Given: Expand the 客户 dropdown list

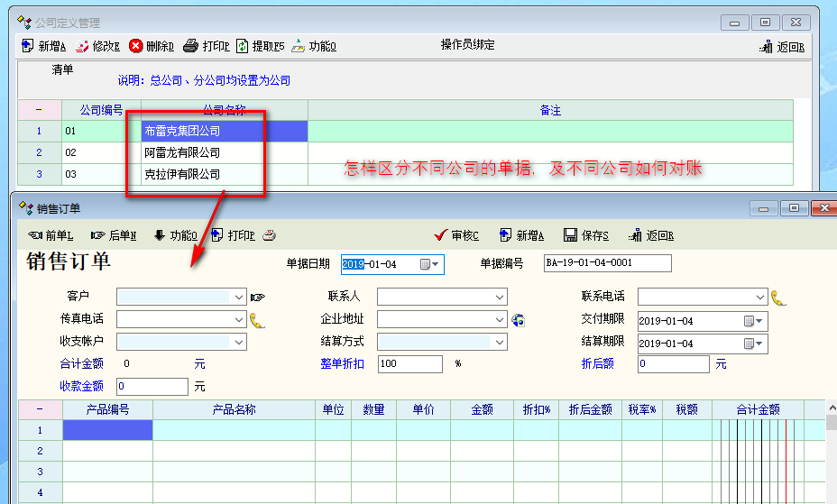Looking at the screenshot, I should pyautogui.click(x=238, y=297).
